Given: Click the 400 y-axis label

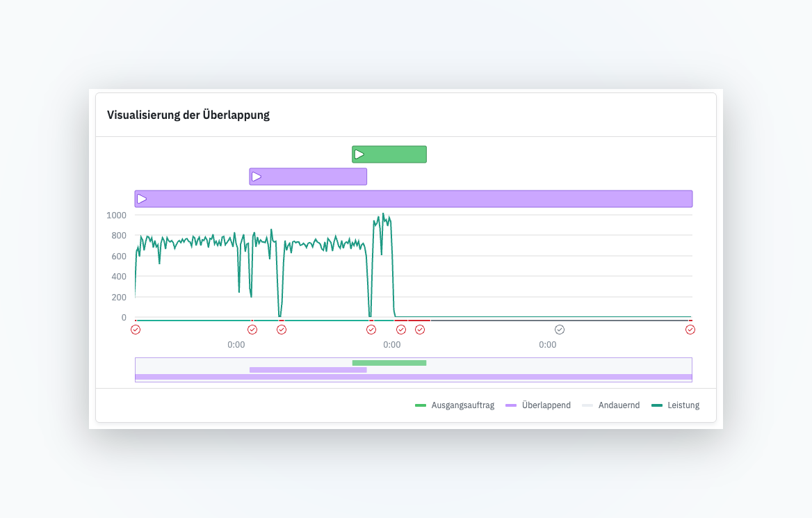Looking at the screenshot, I should point(119,277).
